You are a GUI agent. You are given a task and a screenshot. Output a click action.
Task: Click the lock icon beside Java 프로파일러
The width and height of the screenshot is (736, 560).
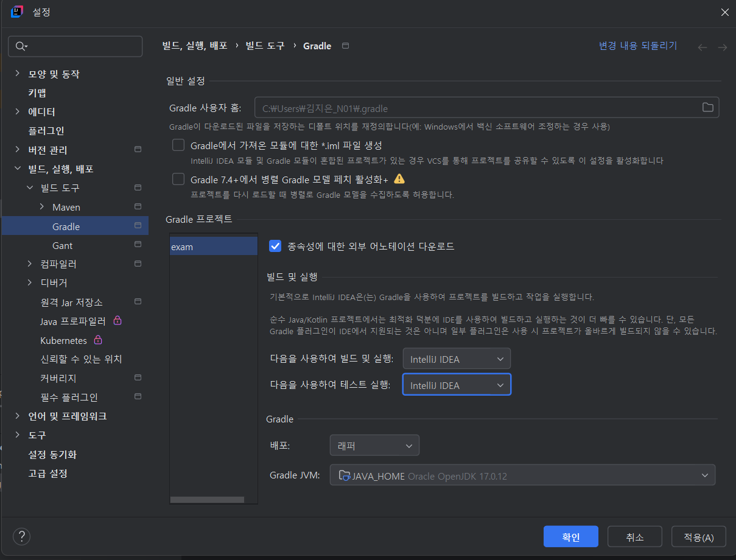click(117, 320)
